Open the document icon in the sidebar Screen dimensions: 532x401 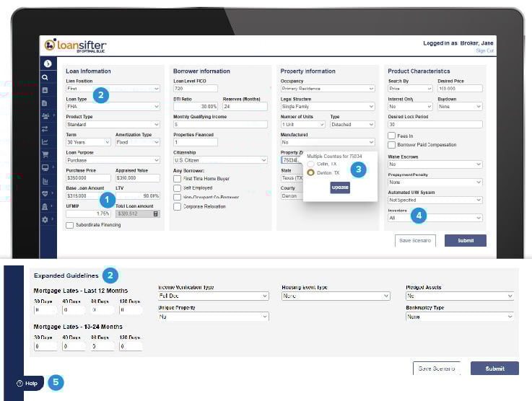(45, 102)
